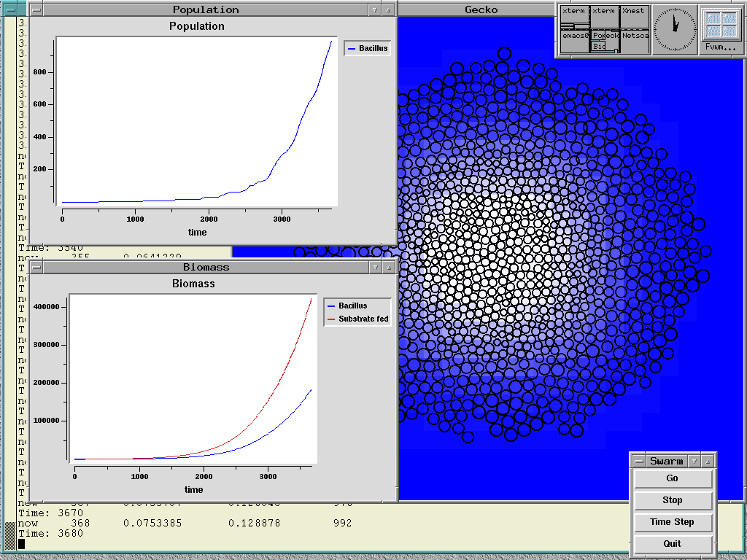This screenshot has width=747, height=560.
Task: Click the blue Population curve at its peak
Action: 331,42
